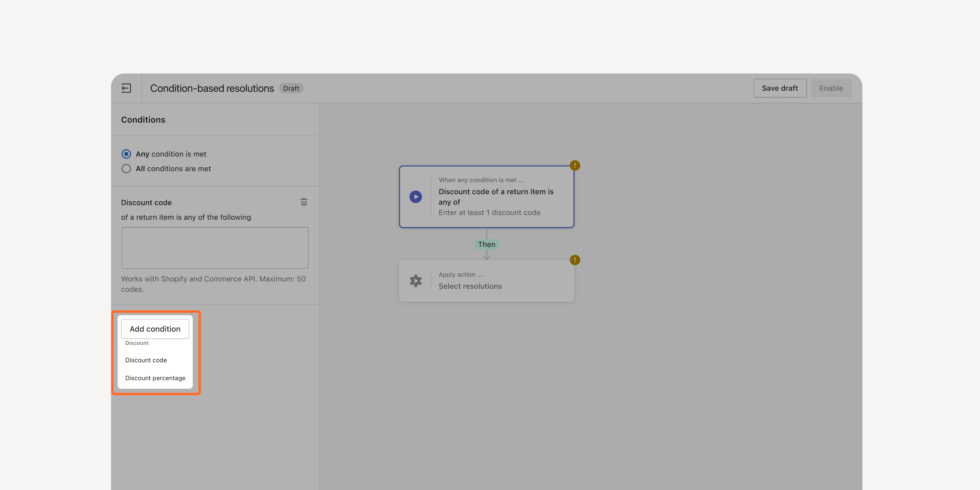This screenshot has width=980, height=490.
Task: Click the gear icon in Apply action card
Action: (416, 281)
